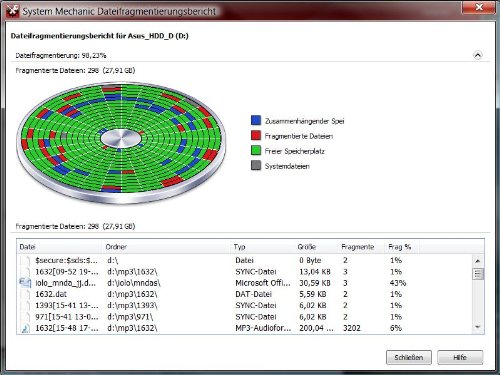Click the file list scroll down arrow

click(478, 327)
